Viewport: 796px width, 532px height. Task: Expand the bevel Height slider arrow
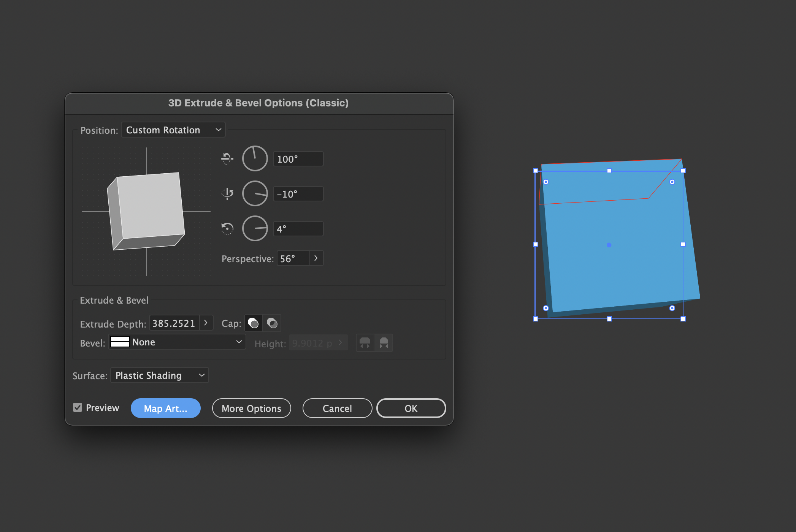(341, 343)
